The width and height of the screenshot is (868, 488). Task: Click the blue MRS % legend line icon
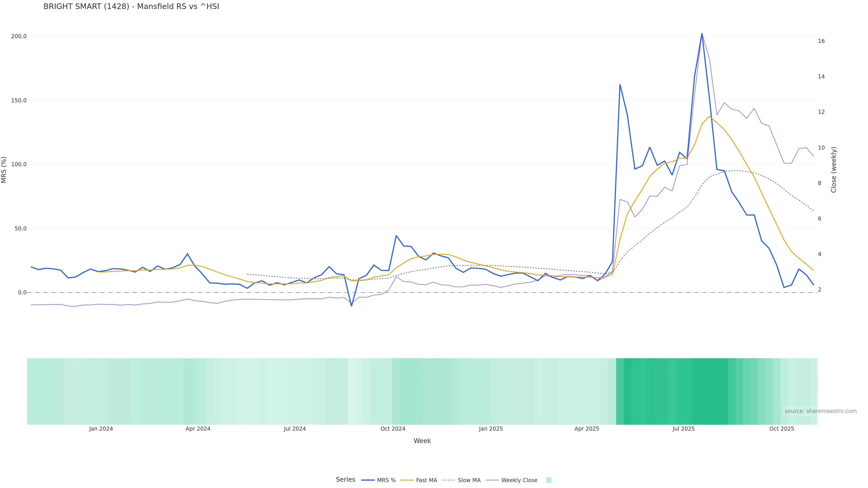tap(368, 480)
